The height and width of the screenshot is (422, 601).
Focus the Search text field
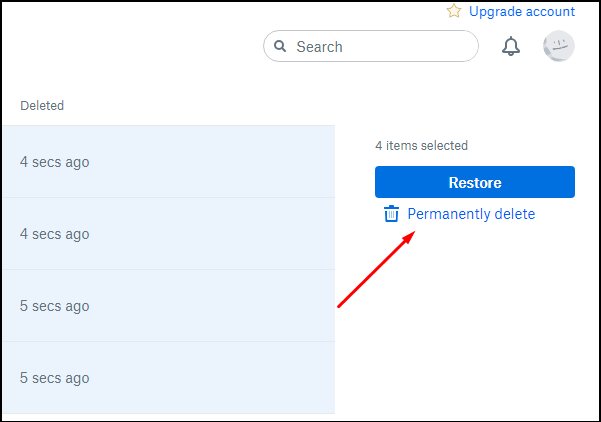[380, 47]
